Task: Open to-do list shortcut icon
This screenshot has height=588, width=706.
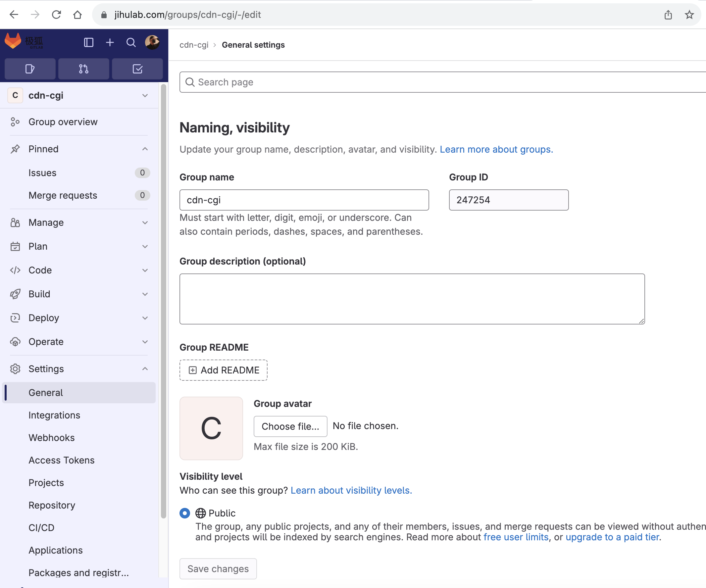Action: tap(137, 69)
